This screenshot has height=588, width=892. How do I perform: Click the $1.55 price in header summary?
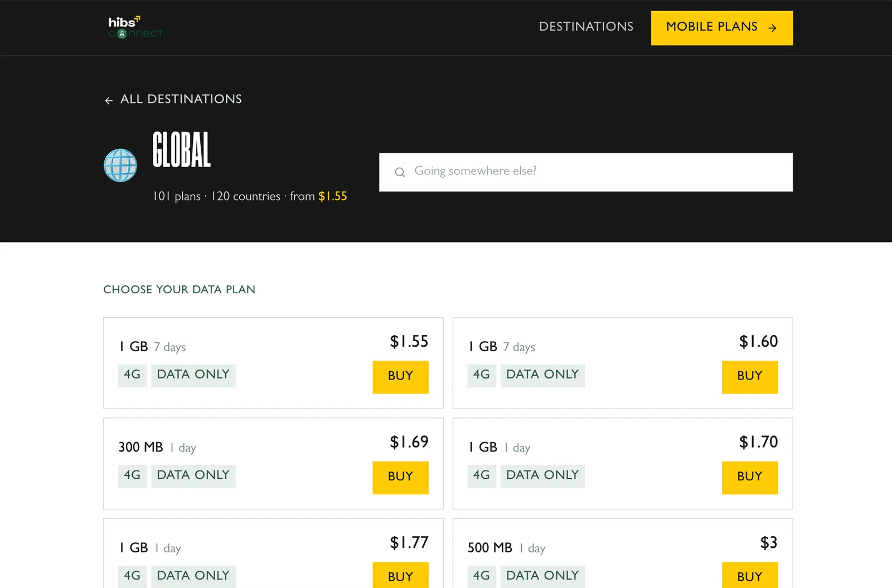(x=333, y=196)
